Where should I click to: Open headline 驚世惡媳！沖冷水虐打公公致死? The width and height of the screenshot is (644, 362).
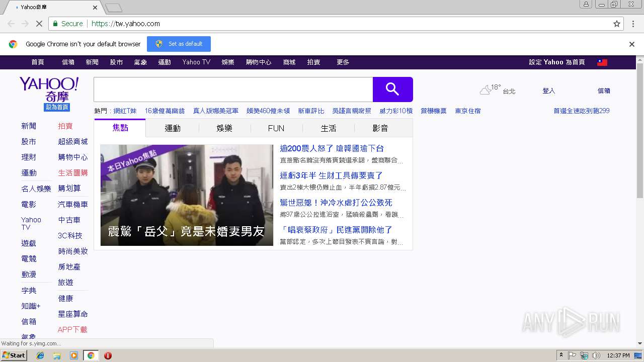tap(336, 203)
